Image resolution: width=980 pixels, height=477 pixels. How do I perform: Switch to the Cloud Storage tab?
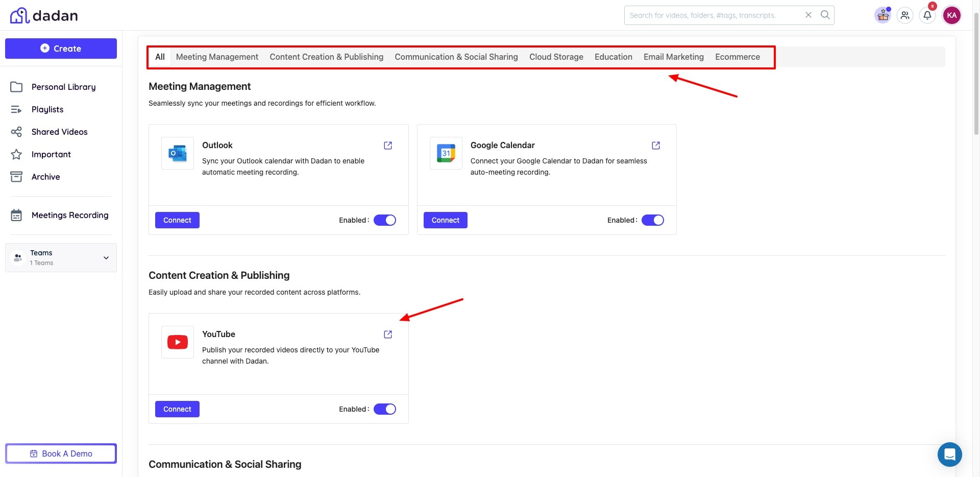[556, 57]
